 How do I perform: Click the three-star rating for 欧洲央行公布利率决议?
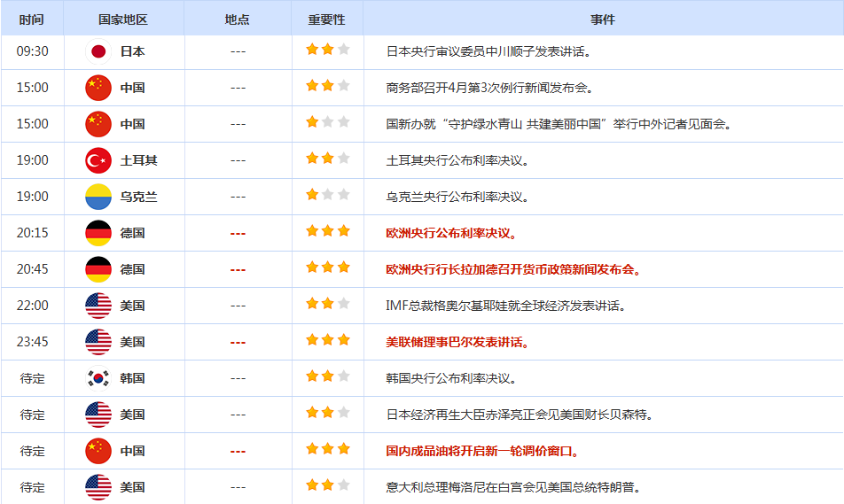pyautogui.click(x=327, y=232)
